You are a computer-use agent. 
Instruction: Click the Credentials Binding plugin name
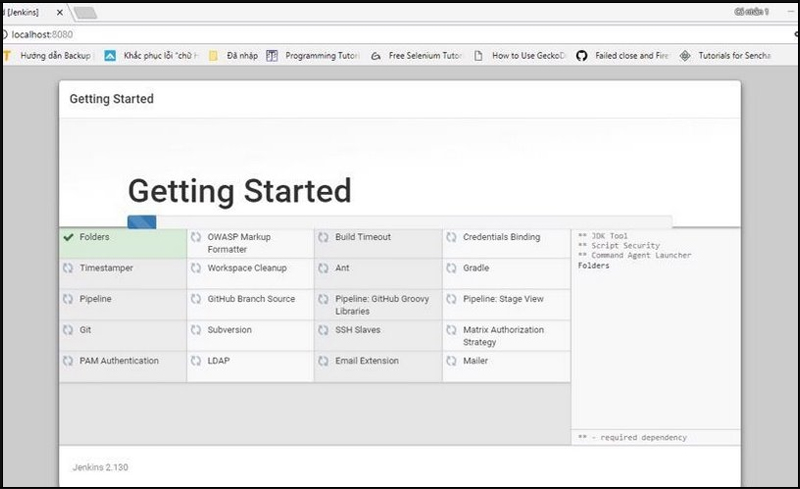(x=502, y=237)
